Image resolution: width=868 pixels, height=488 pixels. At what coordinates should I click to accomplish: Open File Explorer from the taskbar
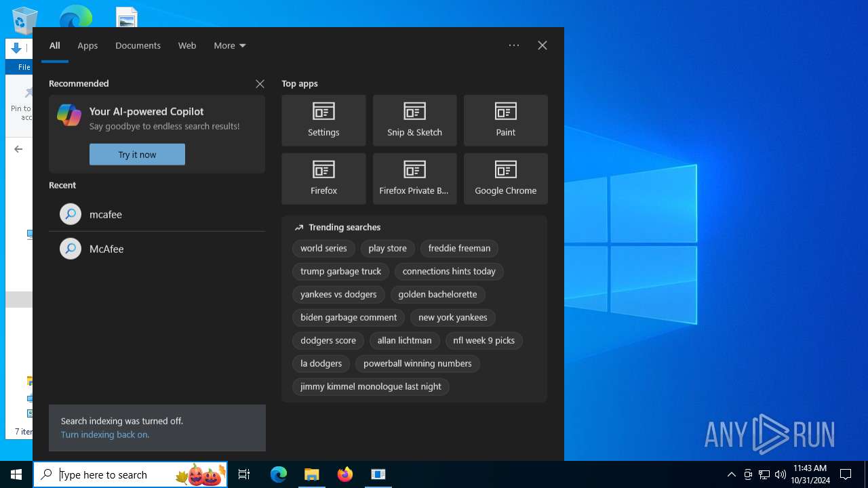coord(312,474)
